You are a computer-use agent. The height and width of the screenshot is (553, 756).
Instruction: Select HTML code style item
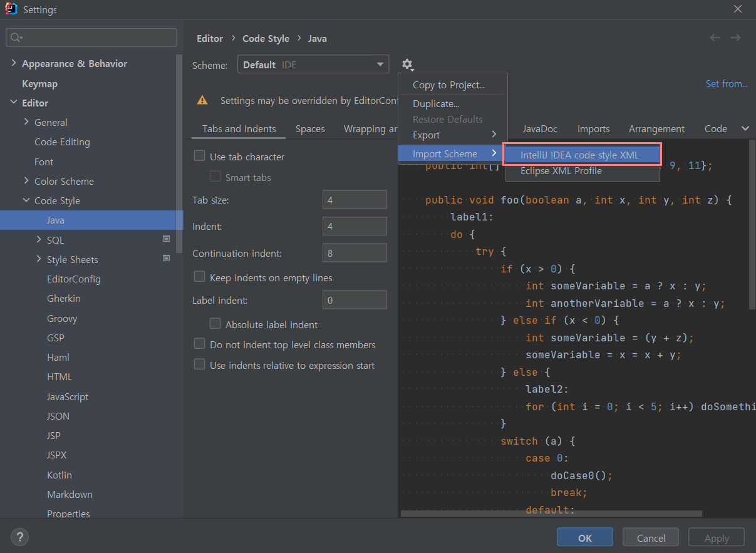tap(60, 376)
